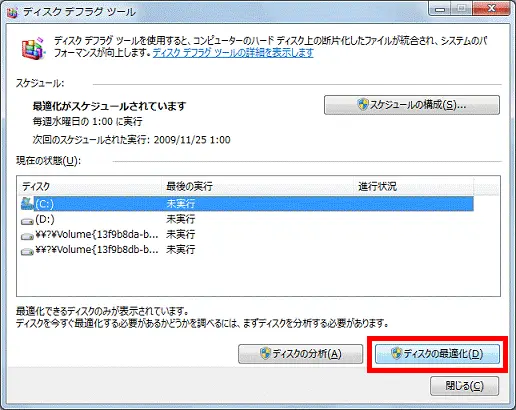Select the Volume{13f9b8db-b... disk row

(x=247, y=250)
